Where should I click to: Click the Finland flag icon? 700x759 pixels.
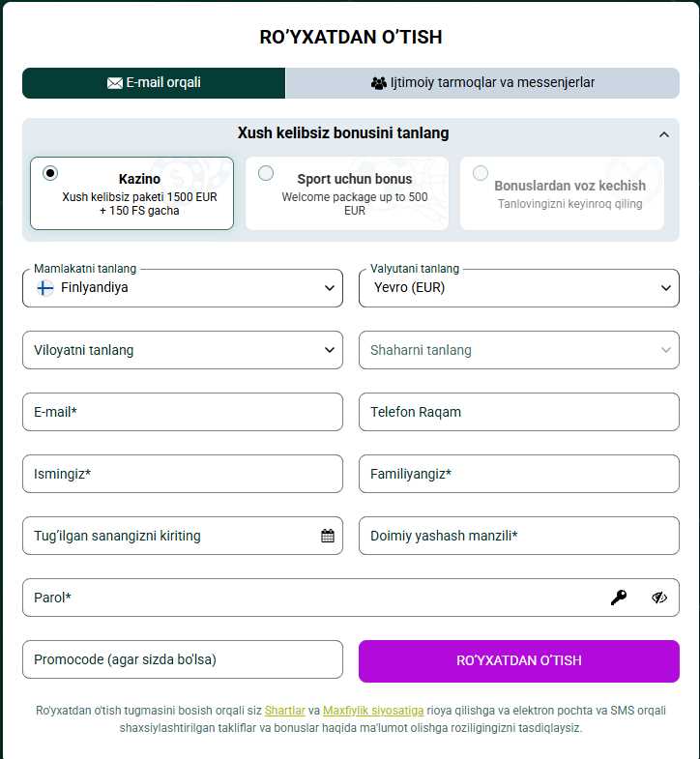coord(45,288)
